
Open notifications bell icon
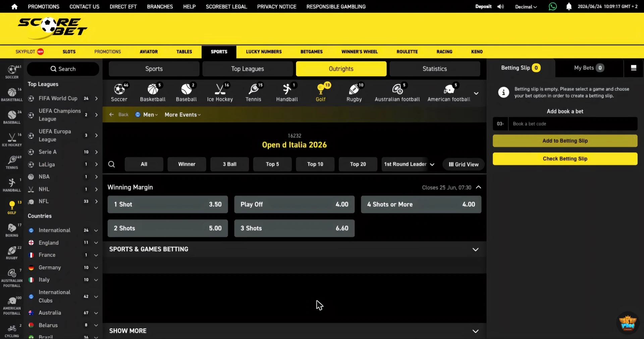click(569, 6)
